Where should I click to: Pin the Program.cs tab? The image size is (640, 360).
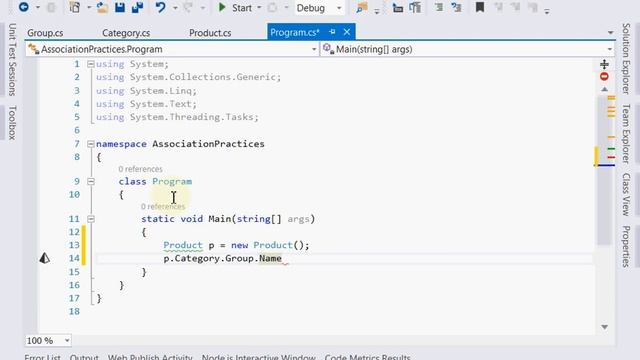(332, 32)
